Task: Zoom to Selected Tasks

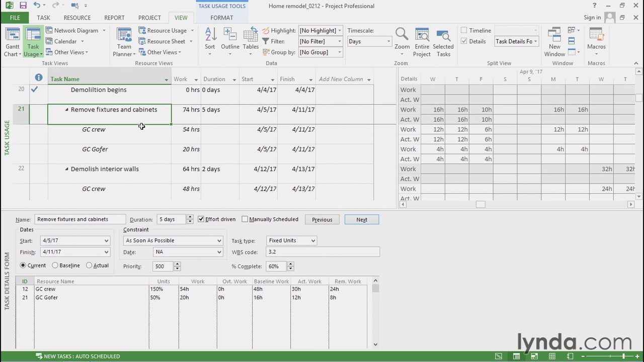Action: pyautogui.click(x=443, y=42)
